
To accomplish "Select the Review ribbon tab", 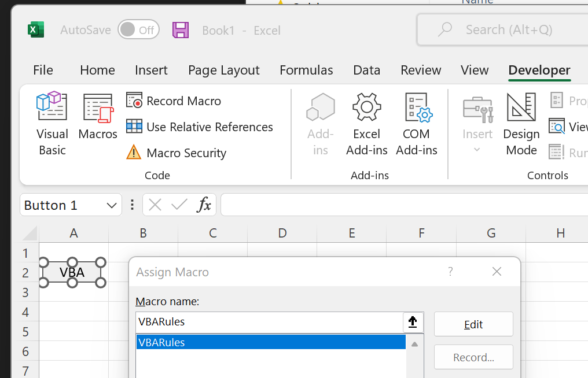I will coord(421,70).
